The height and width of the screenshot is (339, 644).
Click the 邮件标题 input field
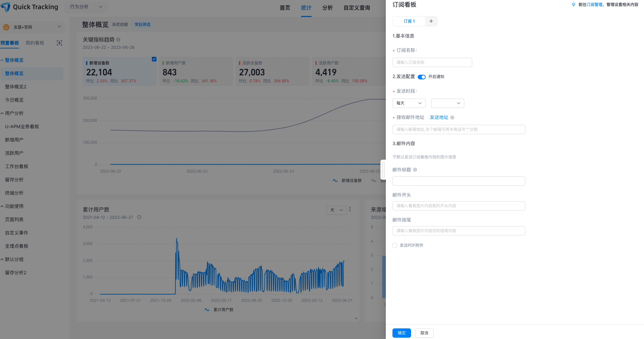(459, 181)
